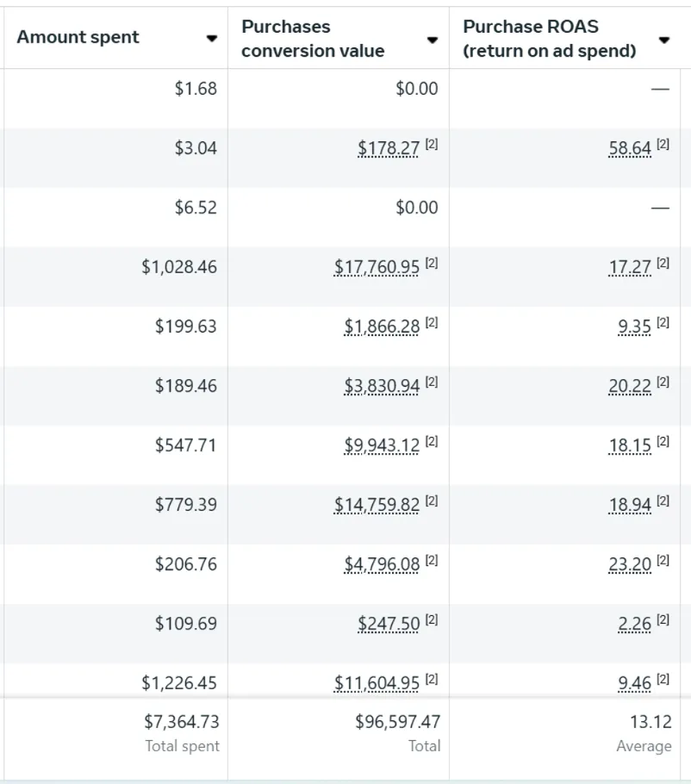The image size is (691, 784).
Task: Expand Purchases conversion value column dropdown arrow
Action: tap(433, 40)
